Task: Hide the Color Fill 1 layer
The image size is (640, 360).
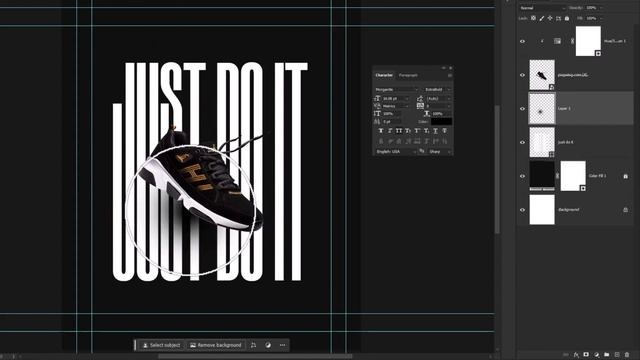Action: (x=522, y=176)
